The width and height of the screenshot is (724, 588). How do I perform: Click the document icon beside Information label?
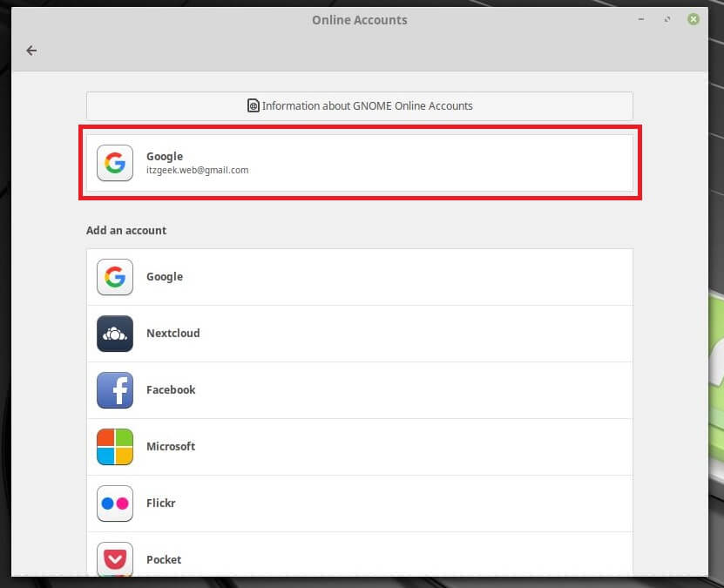253,105
